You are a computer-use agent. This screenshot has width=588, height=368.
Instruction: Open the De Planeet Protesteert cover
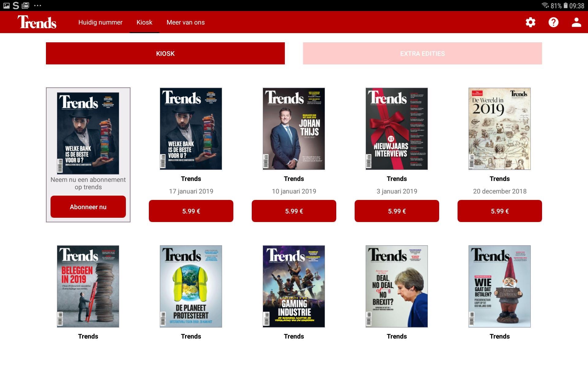click(191, 286)
